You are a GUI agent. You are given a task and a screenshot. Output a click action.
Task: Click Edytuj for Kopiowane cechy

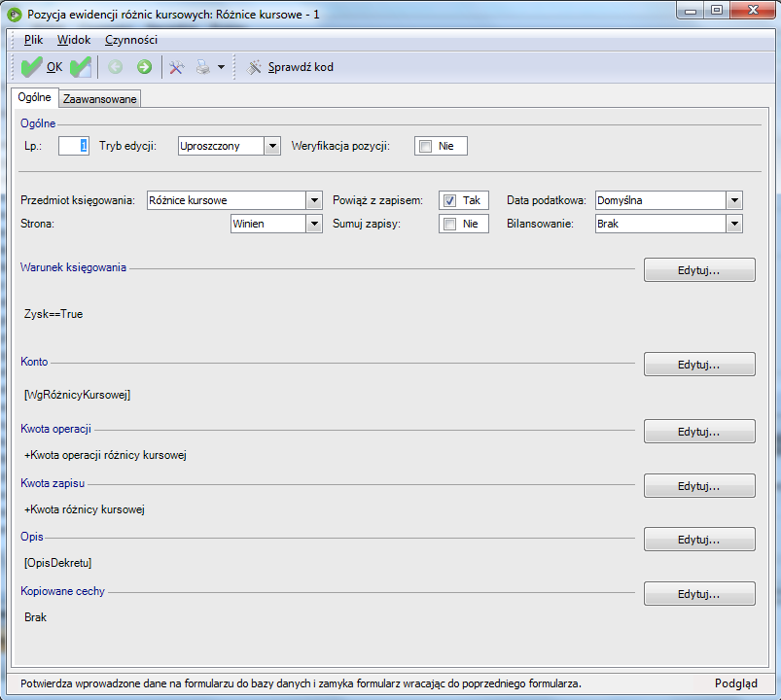[699, 594]
